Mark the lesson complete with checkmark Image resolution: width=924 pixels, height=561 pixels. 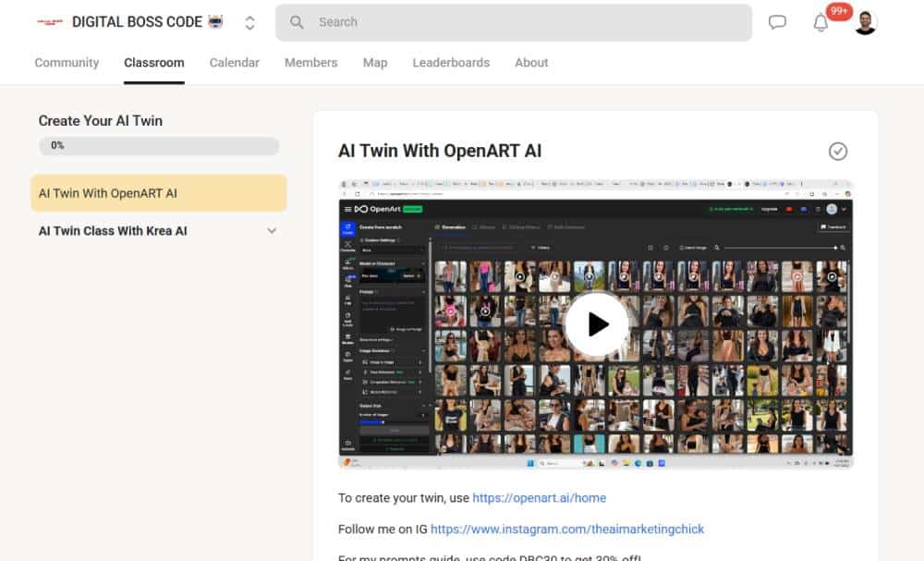coord(837,152)
